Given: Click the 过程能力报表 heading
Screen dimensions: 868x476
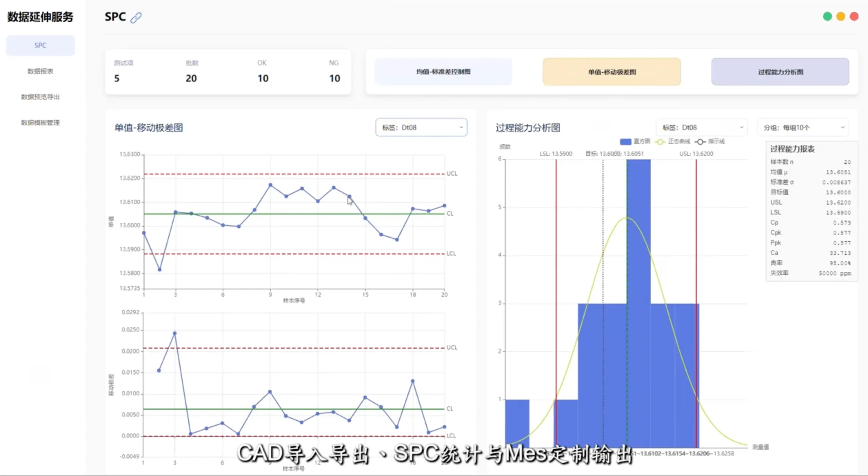Looking at the screenshot, I should [793, 149].
